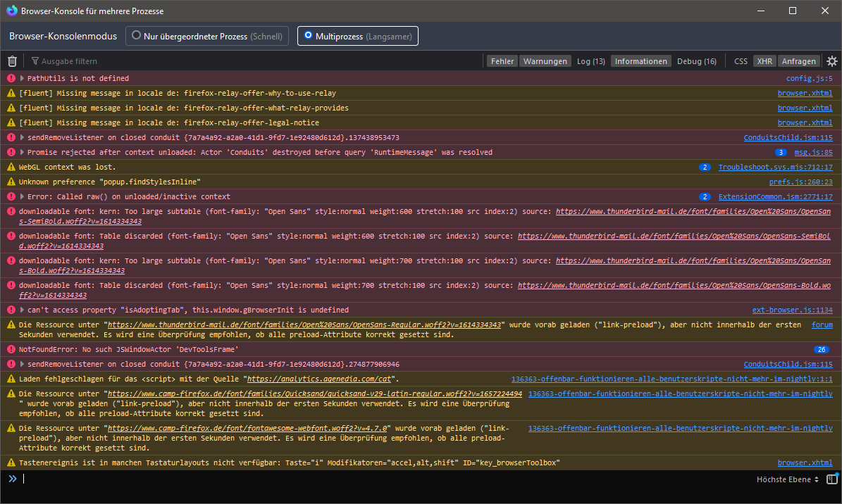Toggle the Fehler filter button
The width and height of the screenshot is (842, 504).
click(x=502, y=61)
